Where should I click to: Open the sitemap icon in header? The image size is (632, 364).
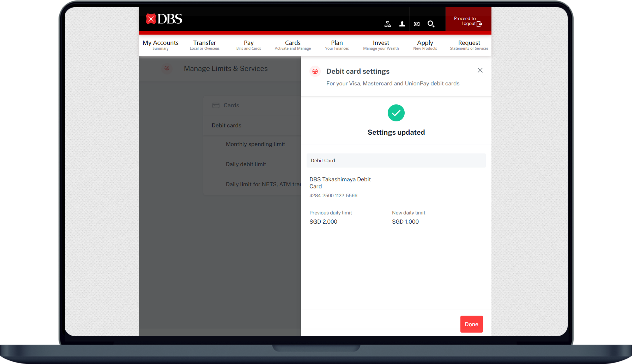coord(387,24)
